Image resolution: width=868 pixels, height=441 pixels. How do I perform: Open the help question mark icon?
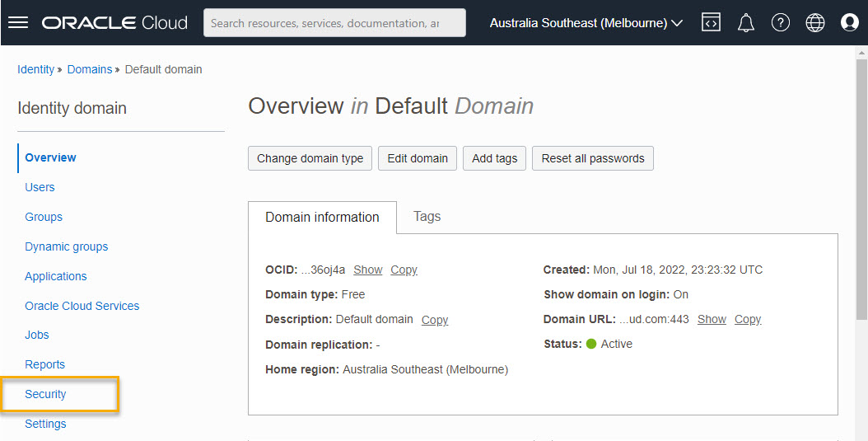tap(781, 23)
